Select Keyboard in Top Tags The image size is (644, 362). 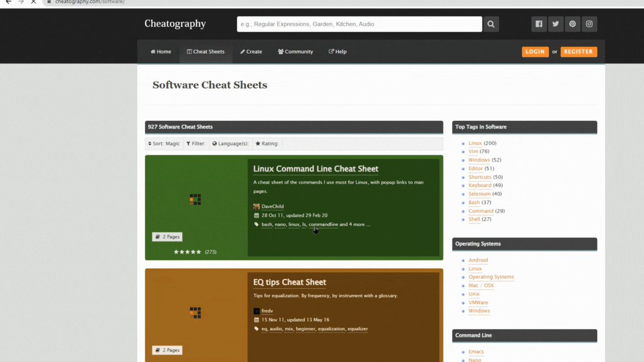(x=480, y=186)
